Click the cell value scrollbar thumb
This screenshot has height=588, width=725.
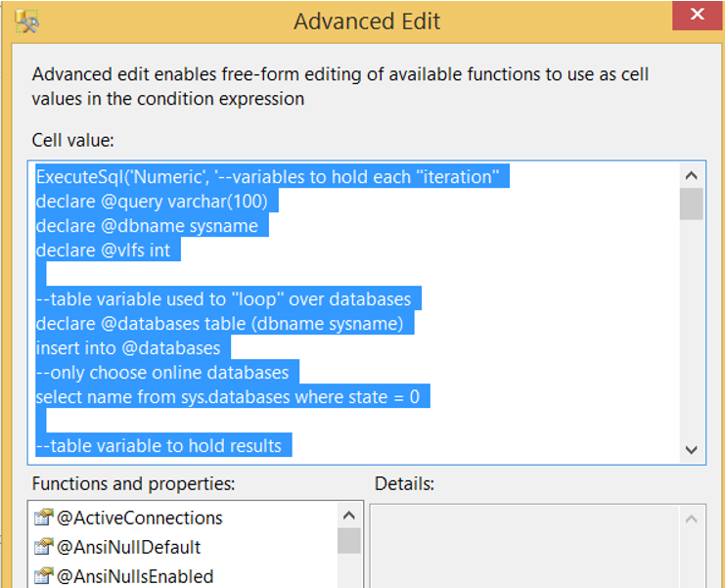click(x=692, y=204)
